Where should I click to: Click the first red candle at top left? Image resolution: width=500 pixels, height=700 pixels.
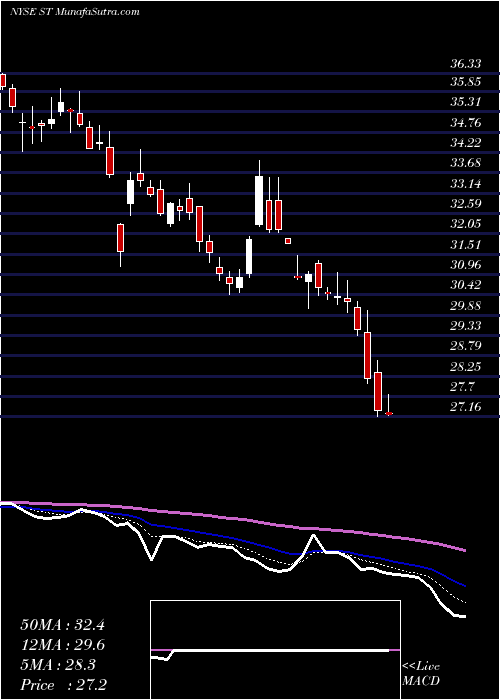[x=3, y=80]
